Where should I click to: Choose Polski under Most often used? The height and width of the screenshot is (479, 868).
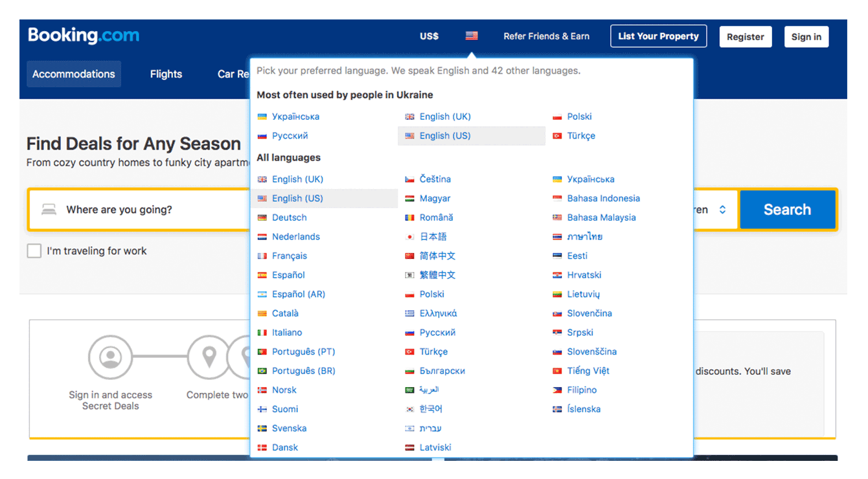580,117
